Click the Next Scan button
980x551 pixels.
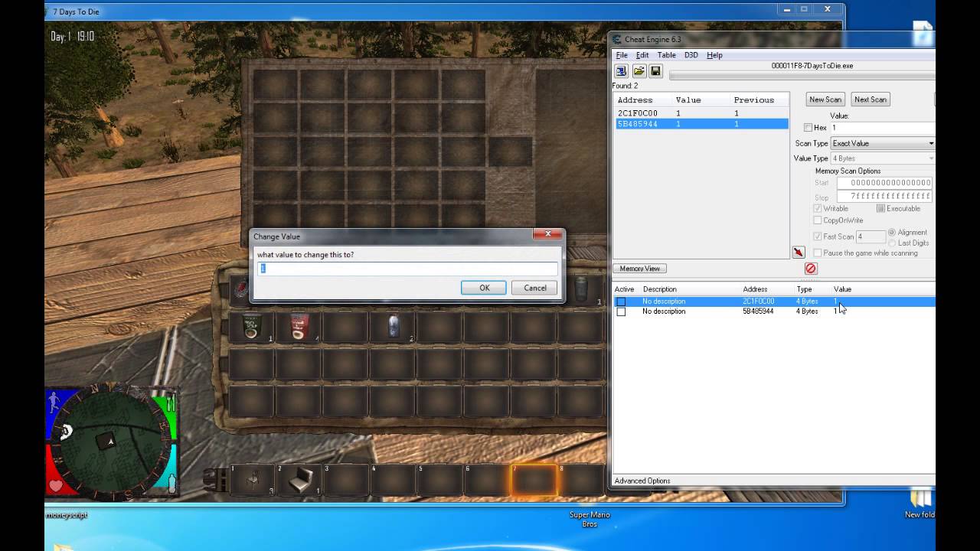click(x=871, y=99)
